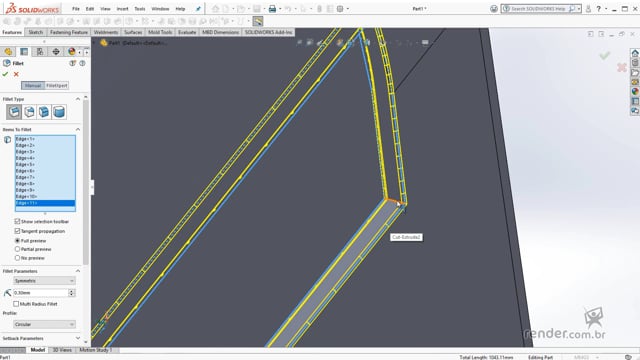Switch to the Evaluate tab
The height and width of the screenshot is (360, 640).
click(187, 32)
